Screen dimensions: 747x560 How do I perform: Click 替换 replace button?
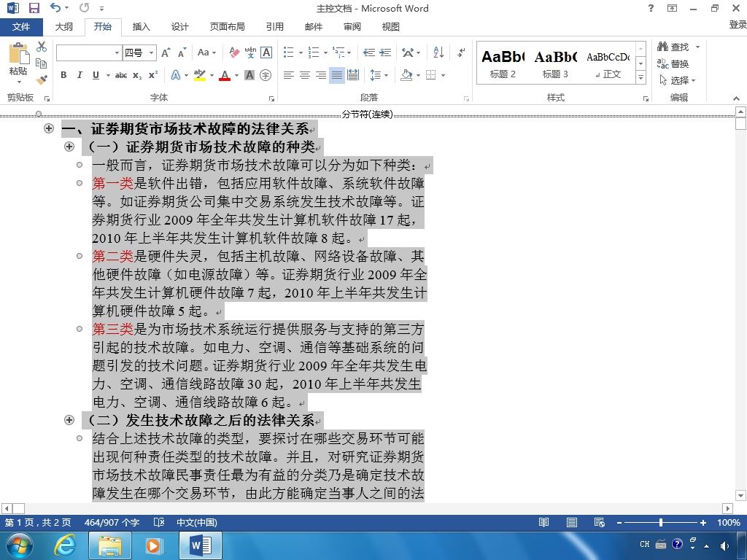point(673,63)
